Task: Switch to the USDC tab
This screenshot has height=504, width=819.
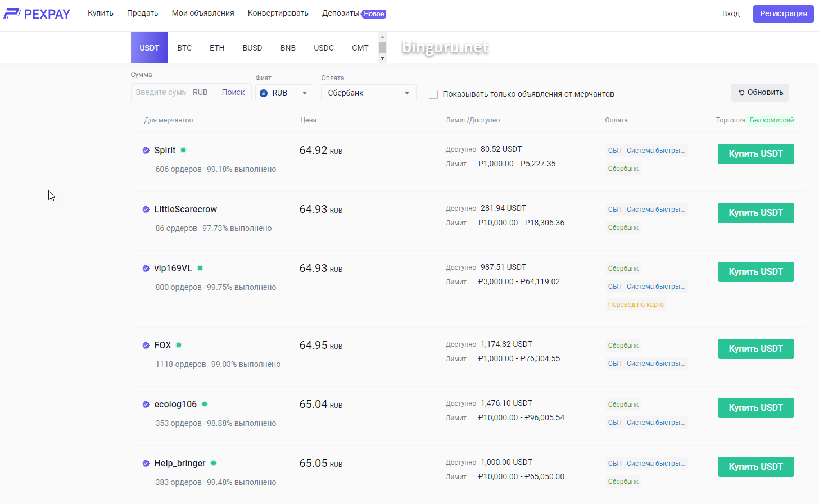Action: [x=324, y=48]
